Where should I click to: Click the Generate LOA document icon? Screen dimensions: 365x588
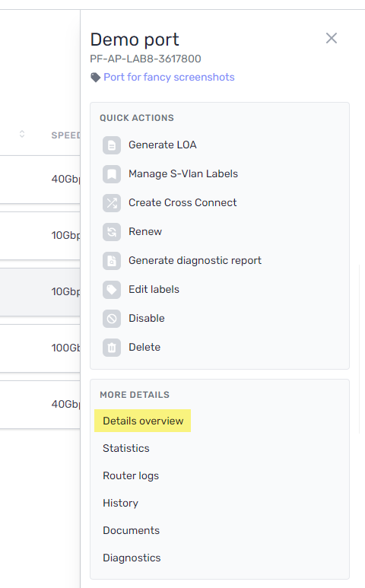112,145
